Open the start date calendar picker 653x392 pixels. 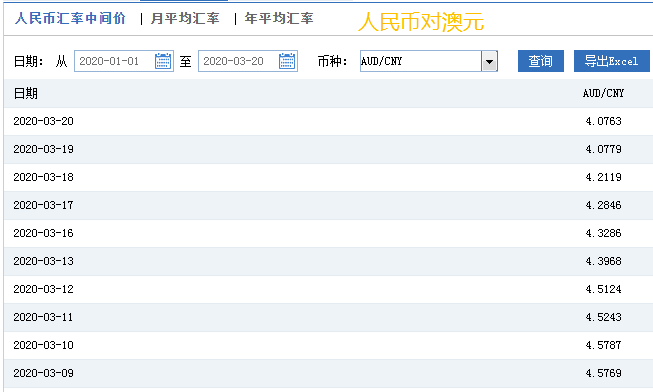(163, 61)
